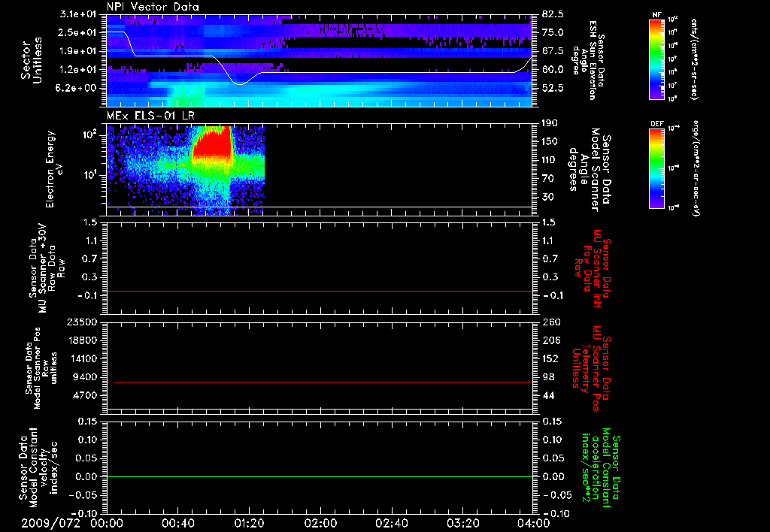The width and height of the screenshot is (770, 532).
Task: Click the 03:20 time axis label
Action: [462, 523]
